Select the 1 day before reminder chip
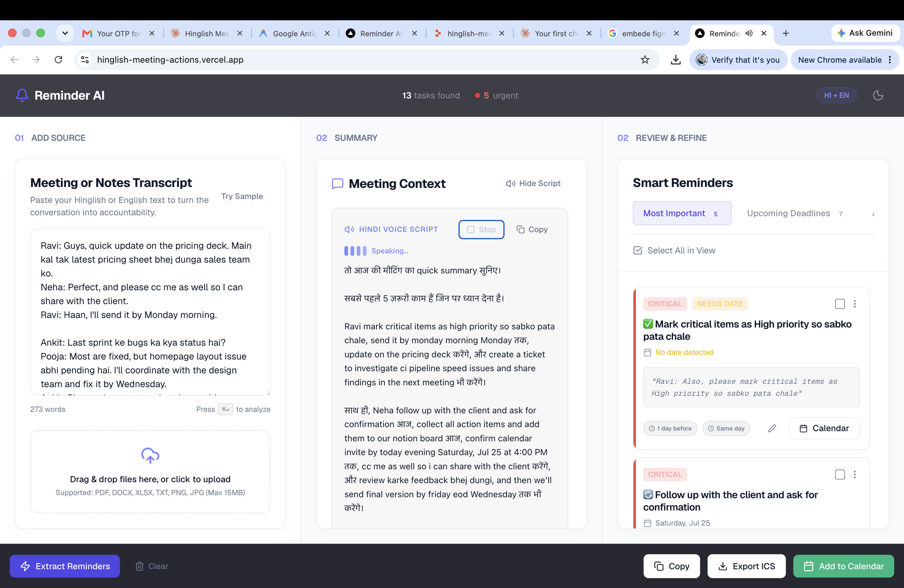 670,428
